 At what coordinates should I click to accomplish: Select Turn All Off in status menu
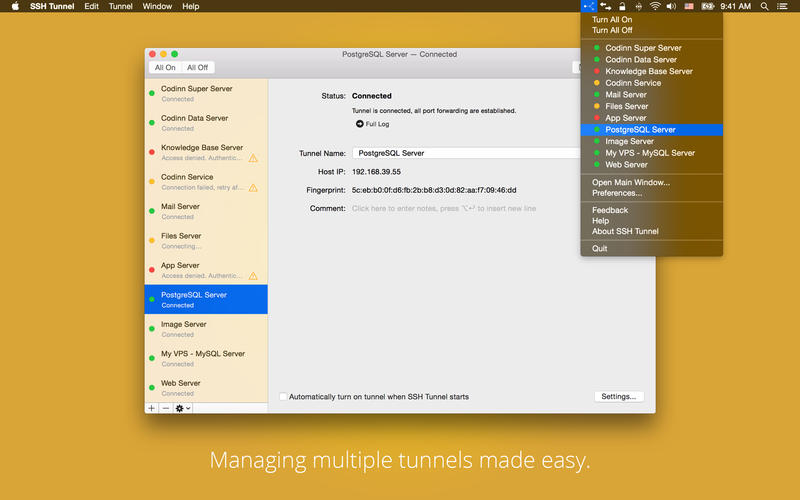pyautogui.click(x=612, y=30)
